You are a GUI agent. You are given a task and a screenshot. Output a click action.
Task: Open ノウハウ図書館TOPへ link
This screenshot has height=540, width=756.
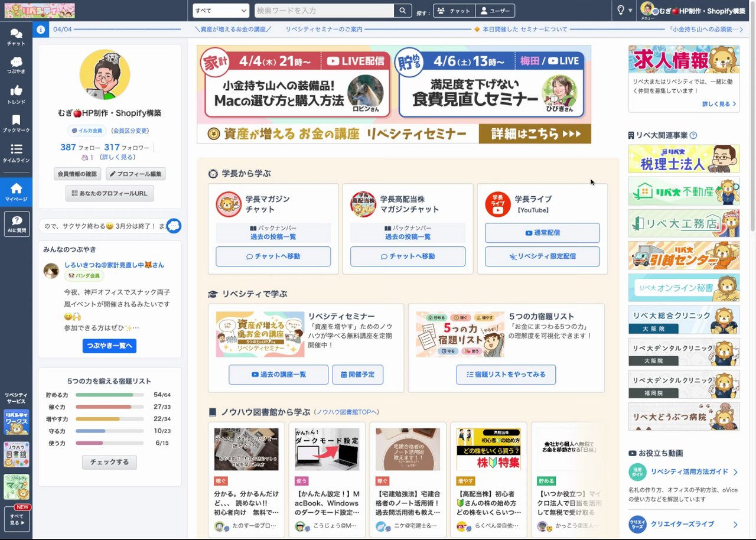pyautogui.click(x=346, y=412)
